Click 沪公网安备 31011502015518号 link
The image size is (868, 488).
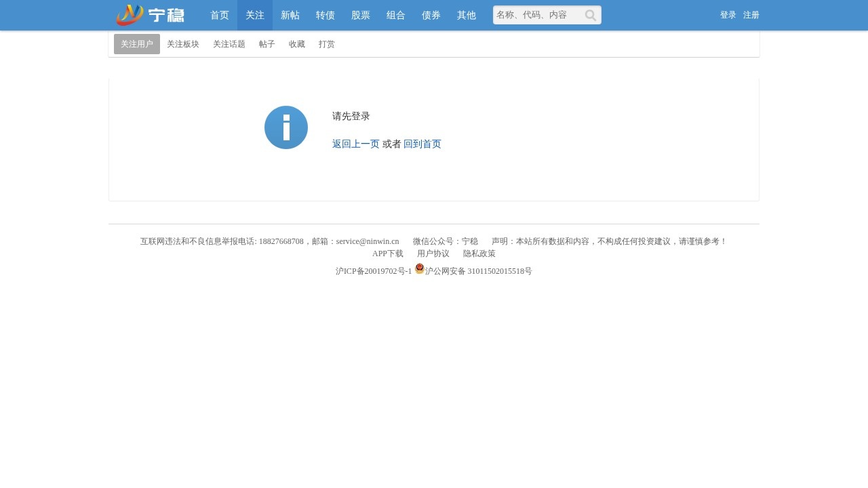pyautogui.click(x=479, y=271)
